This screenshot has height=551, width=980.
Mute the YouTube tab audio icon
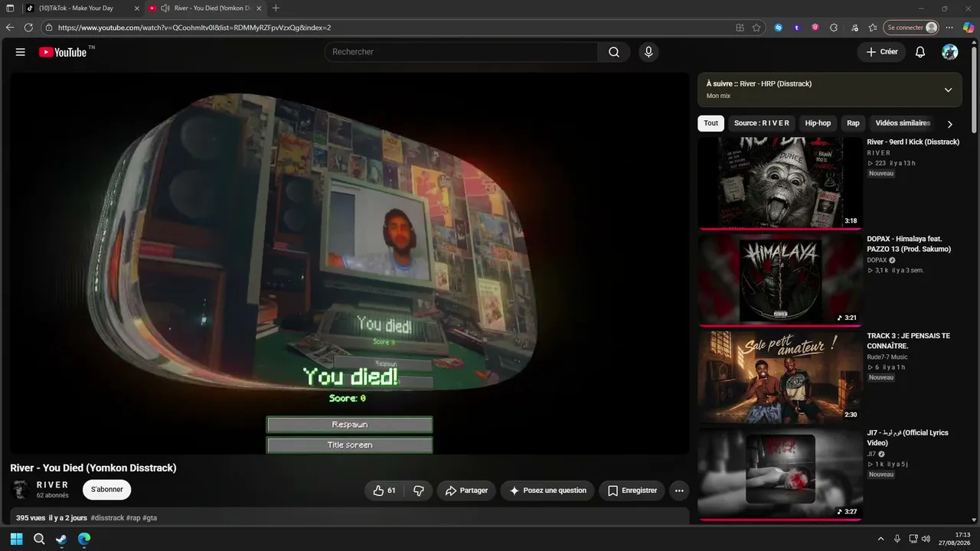(x=165, y=8)
